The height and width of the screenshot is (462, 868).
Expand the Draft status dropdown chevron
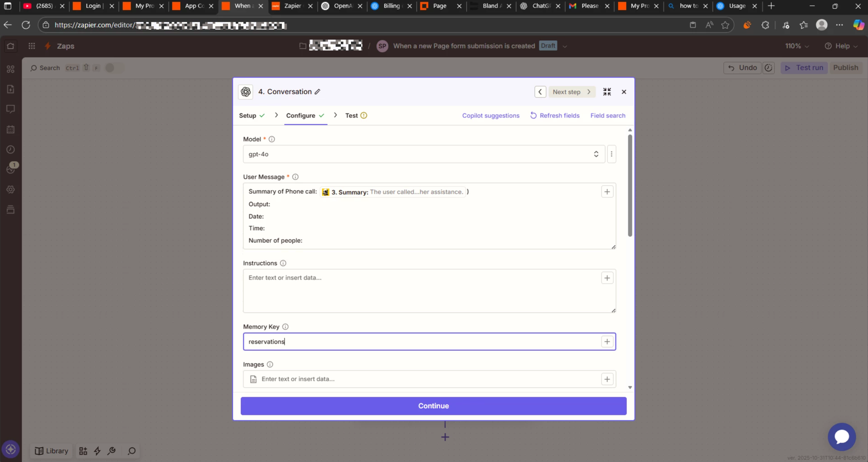coord(565,46)
